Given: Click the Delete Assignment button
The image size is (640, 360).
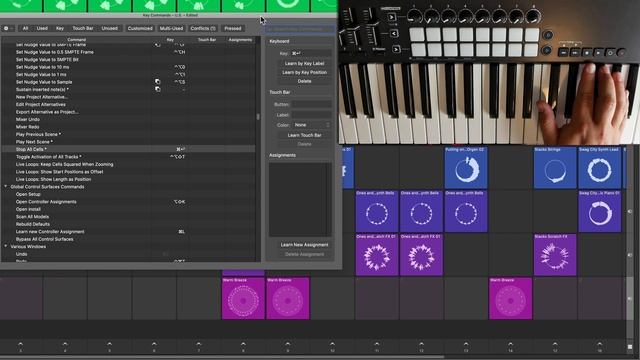Looking at the screenshot, I should point(304,254).
